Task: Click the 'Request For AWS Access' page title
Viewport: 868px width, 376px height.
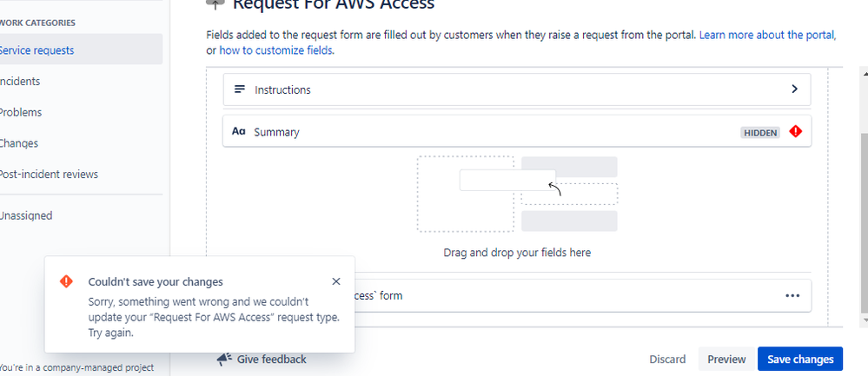Action: coord(334,4)
